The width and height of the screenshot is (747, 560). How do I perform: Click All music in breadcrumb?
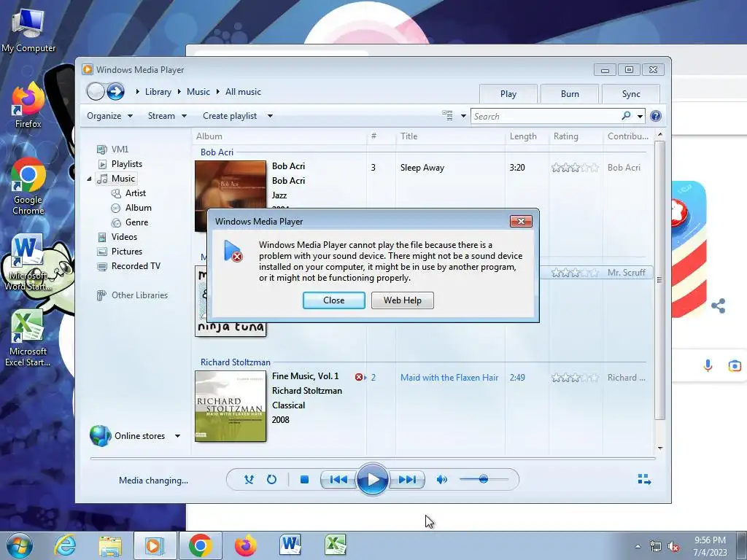point(243,92)
